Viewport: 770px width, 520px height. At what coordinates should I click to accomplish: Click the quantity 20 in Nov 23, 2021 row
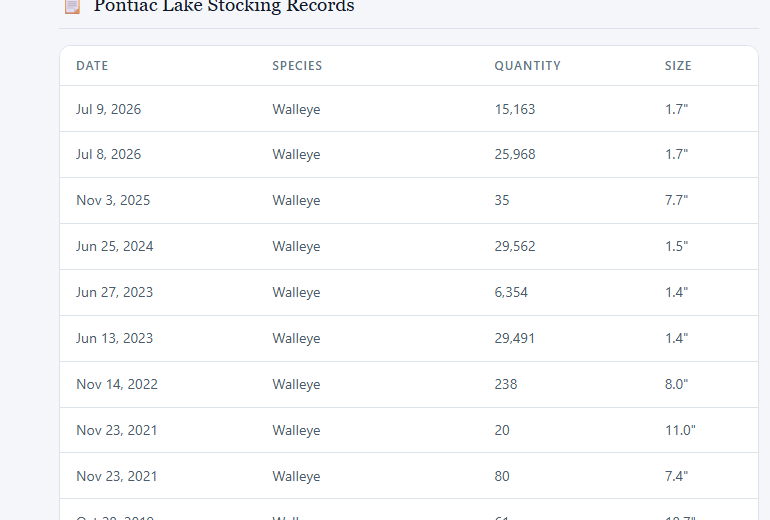tap(502, 430)
